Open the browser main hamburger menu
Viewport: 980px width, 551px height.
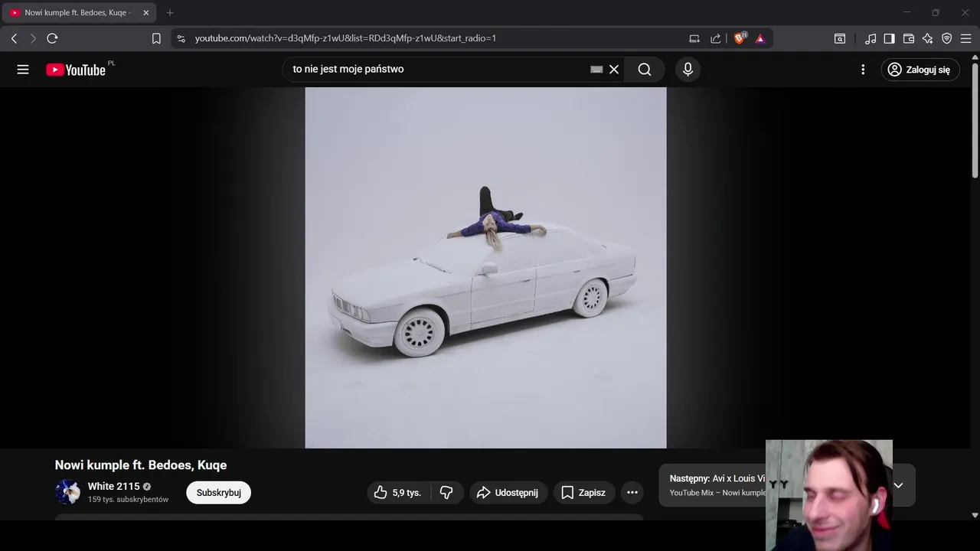click(965, 38)
